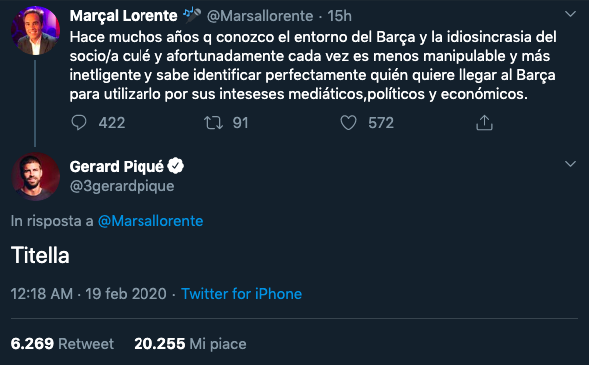Image resolution: width=589 pixels, height=365 pixels.
Task: Open Gerard Piqué's profile picture
Action: tap(35, 176)
